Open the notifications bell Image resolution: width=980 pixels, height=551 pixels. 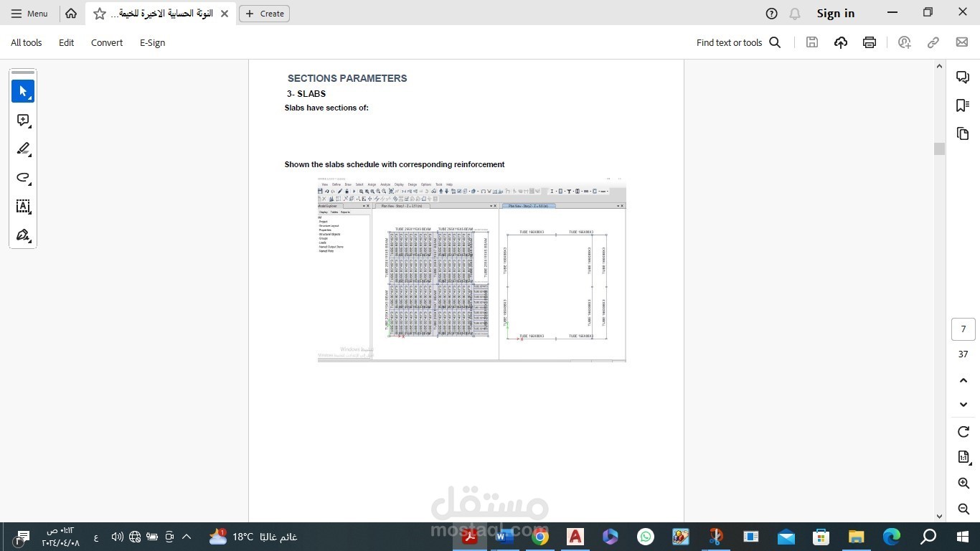tap(794, 13)
